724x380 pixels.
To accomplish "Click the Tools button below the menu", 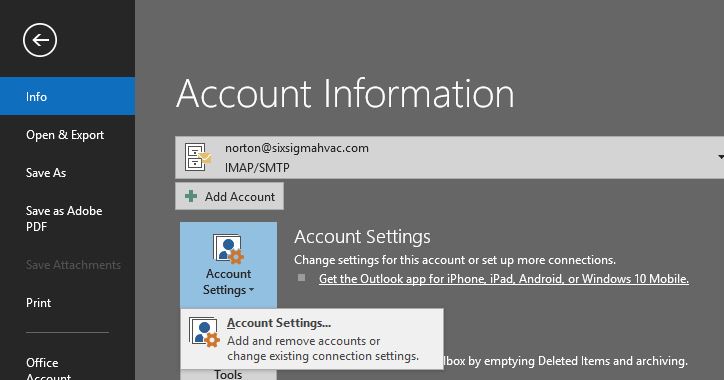I will point(228,374).
